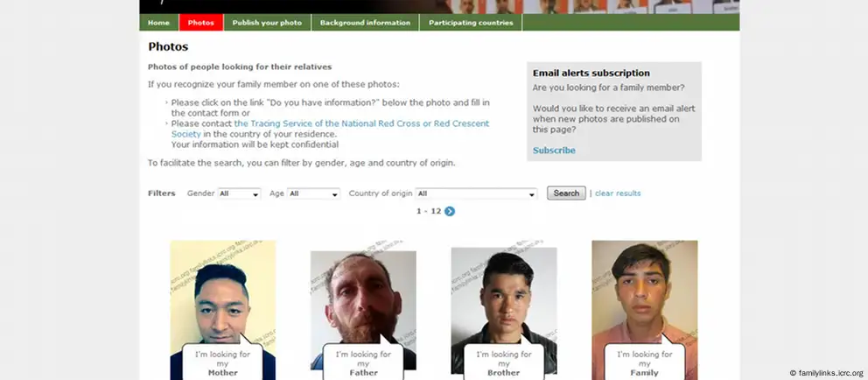Screen dimensions: 868x380
Task: Click the Subscribe link for email alerts
Action: [554, 151]
